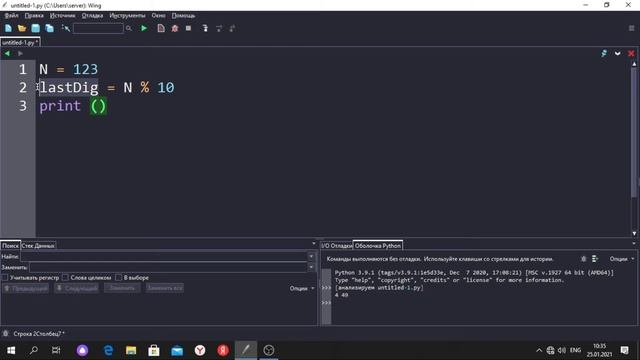
Task: Toggle the 'Слова целиком' checkbox
Action: tap(65, 278)
